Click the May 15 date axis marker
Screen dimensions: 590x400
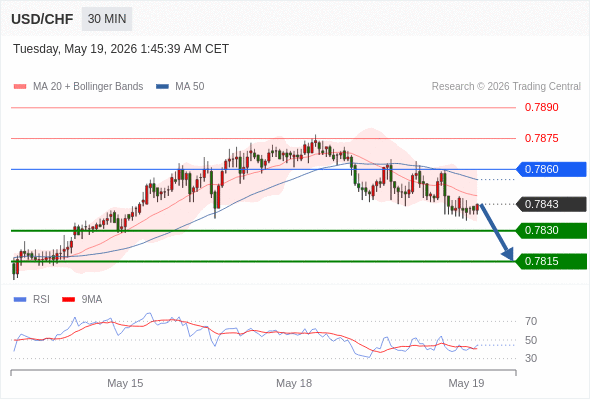point(125,383)
